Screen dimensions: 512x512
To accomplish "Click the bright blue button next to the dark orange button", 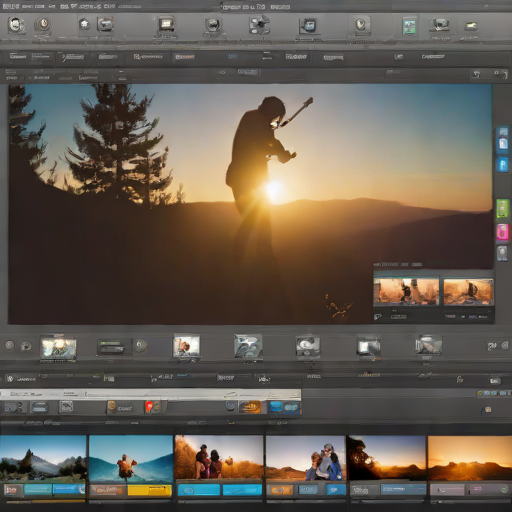I will [x=284, y=407].
